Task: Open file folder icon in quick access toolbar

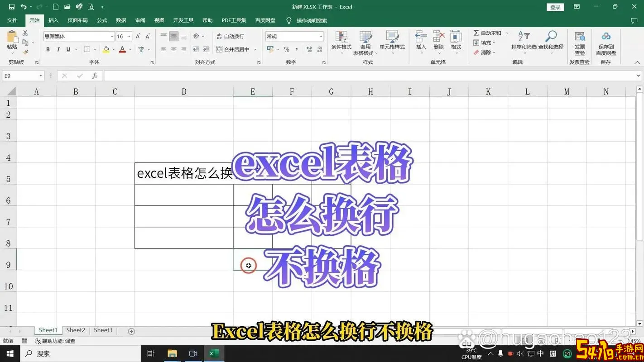Action: pyautogui.click(x=67, y=7)
